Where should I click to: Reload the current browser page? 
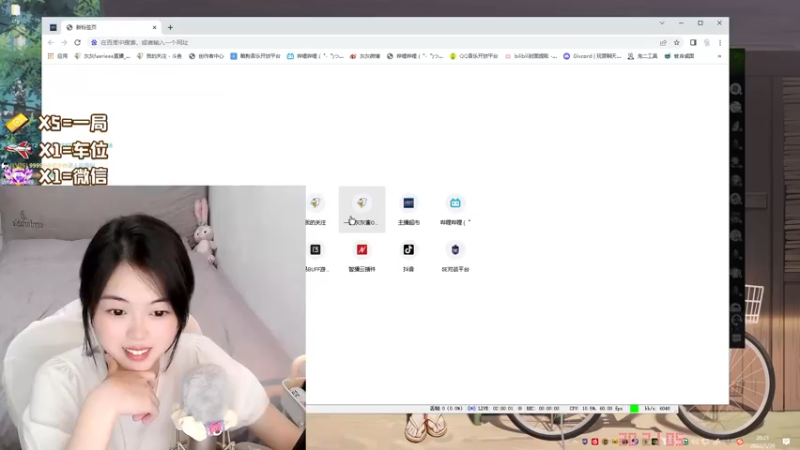click(x=78, y=42)
